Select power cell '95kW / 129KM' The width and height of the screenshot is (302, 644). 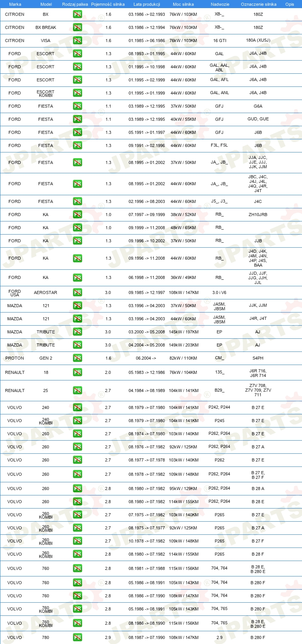click(x=183, y=488)
